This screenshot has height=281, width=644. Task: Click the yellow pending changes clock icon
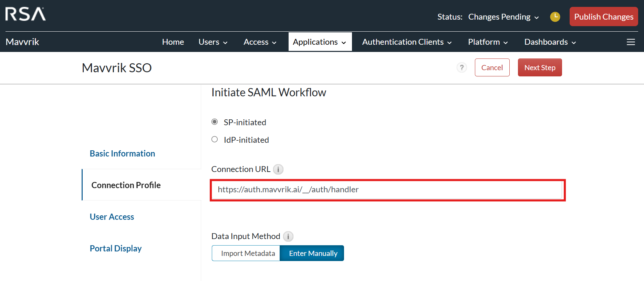click(x=555, y=17)
